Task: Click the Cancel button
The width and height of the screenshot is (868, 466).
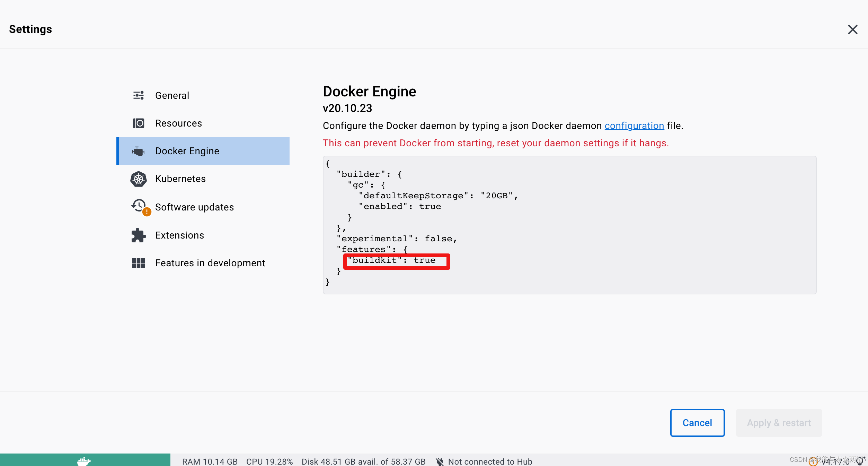Action: click(697, 423)
